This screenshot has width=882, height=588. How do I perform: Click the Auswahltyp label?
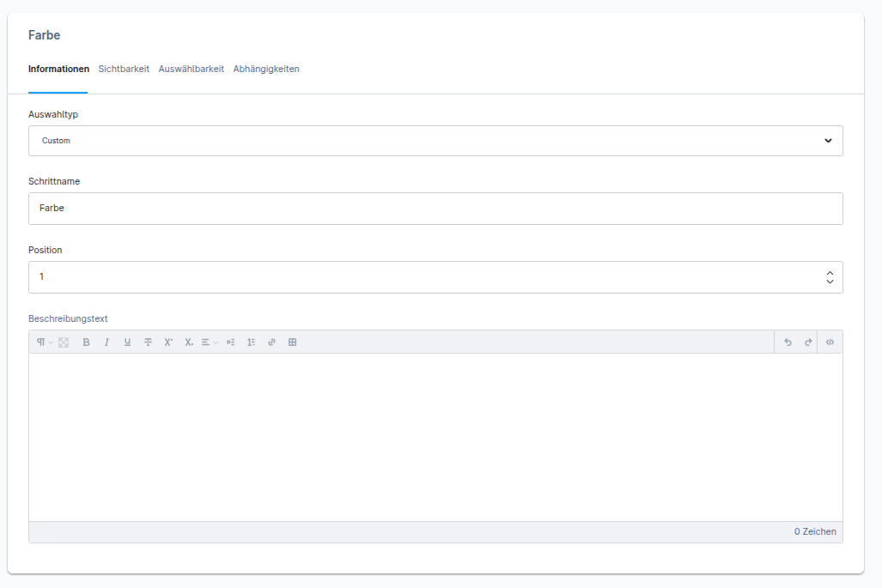pyautogui.click(x=53, y=115)
